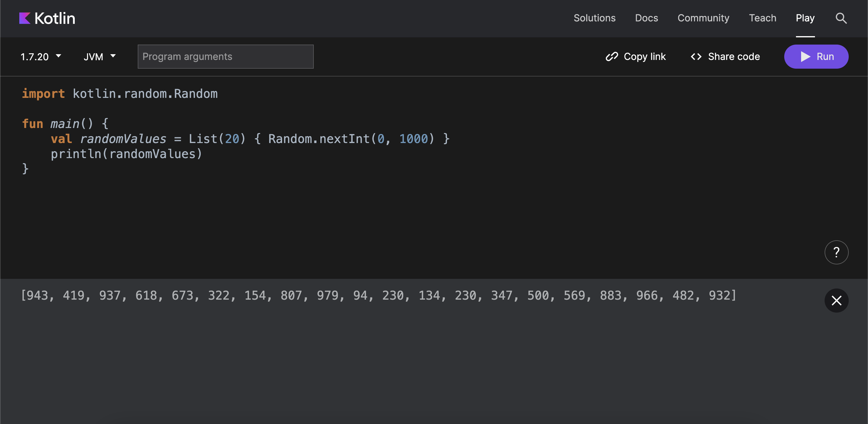Open the question mark help button
This screenshot has height=424, width=868.
coord(836,252)
